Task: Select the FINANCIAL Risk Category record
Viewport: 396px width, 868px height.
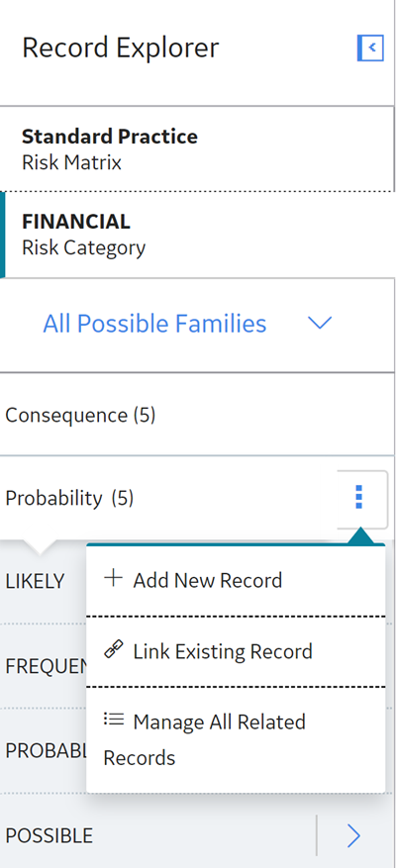Action: coord(197,235)
